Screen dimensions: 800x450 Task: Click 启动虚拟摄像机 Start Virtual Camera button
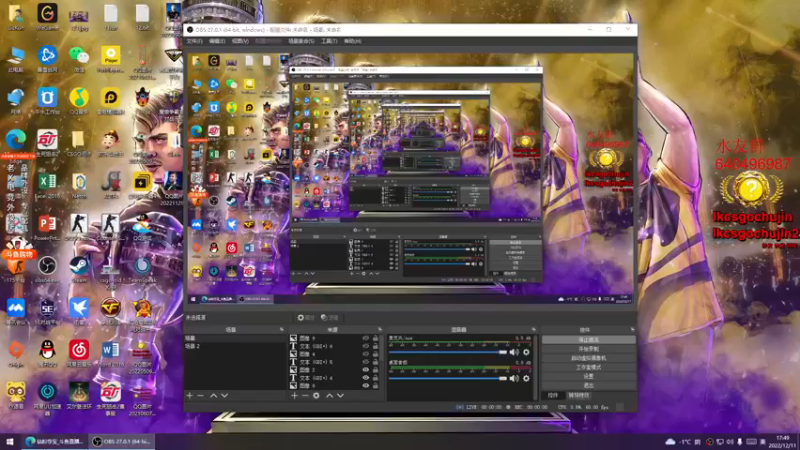coord(589,358)
